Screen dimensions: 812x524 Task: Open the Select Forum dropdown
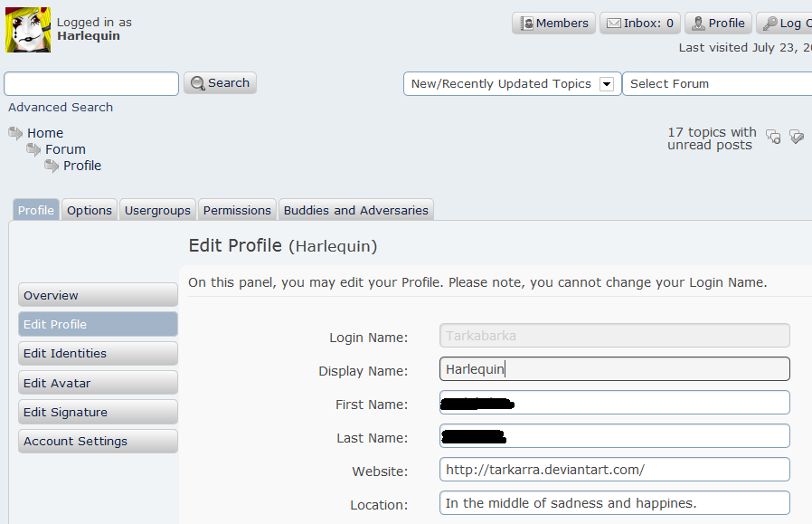coord(715,83)
